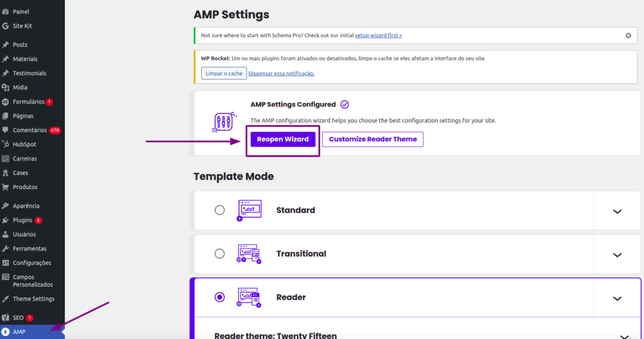
Task: Expand the Transitional mode details chevron
Action: [x=617, y=255]
